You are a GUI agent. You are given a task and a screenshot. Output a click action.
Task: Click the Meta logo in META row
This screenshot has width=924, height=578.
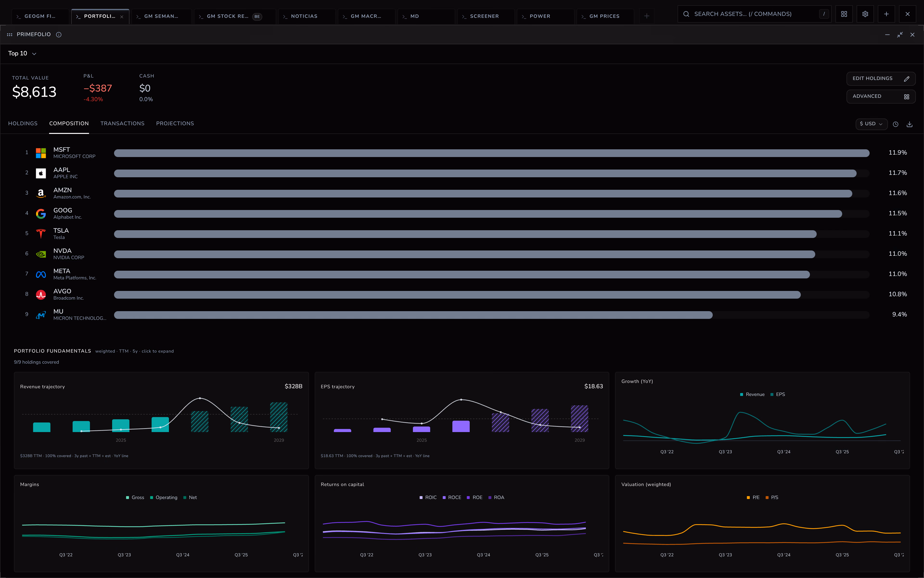pyautogui.click(x=41, y=275)
